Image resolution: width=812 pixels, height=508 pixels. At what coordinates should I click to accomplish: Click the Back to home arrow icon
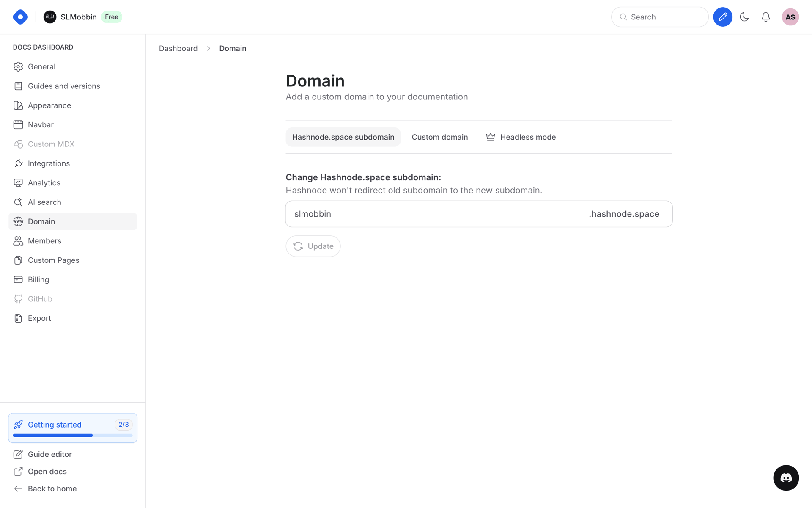[x=18, y=489]
